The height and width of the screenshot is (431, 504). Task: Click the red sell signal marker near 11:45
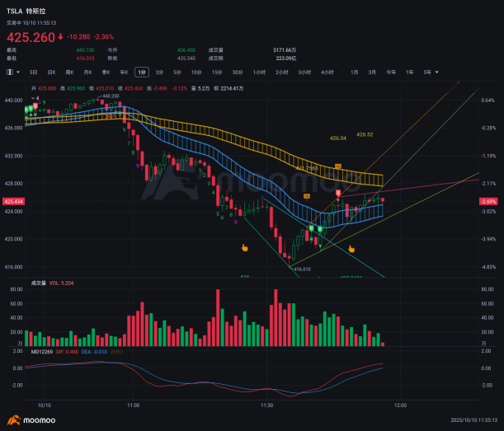337,193
